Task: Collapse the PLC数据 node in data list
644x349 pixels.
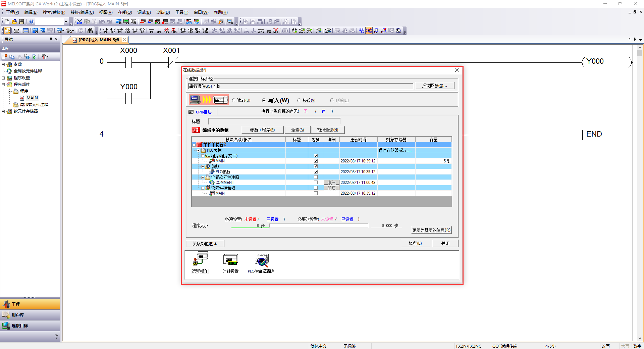Action: 199,150
